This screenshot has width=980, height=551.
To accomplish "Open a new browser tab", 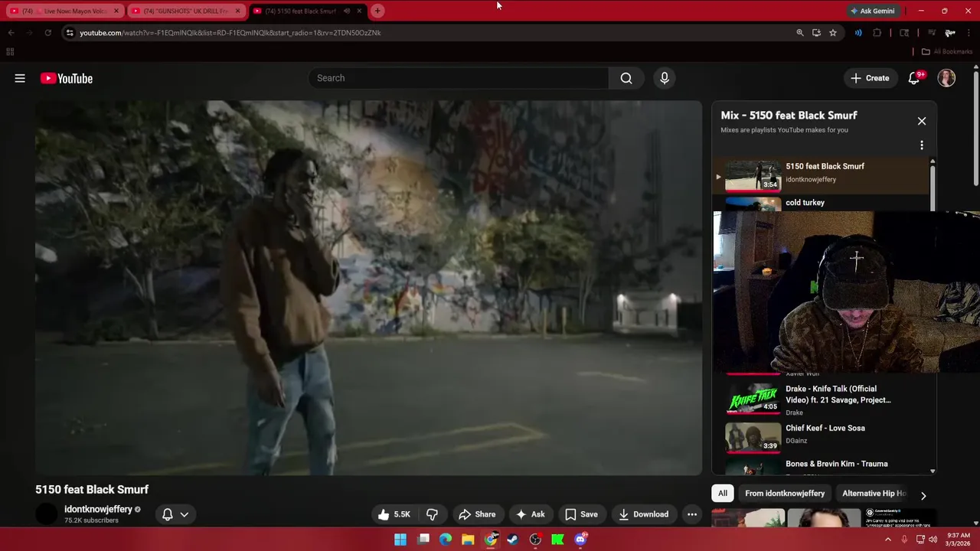I will point(377,11).
